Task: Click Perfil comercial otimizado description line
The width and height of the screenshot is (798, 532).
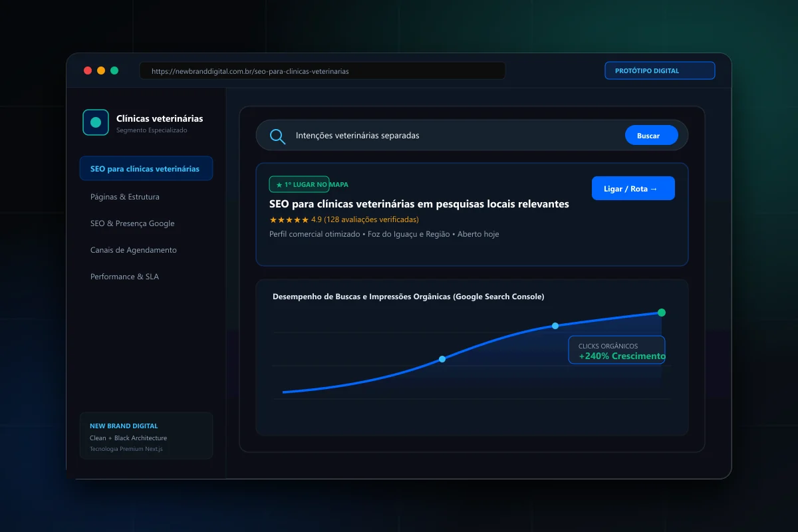Action: pyautogui.click(x=384, y=234)
